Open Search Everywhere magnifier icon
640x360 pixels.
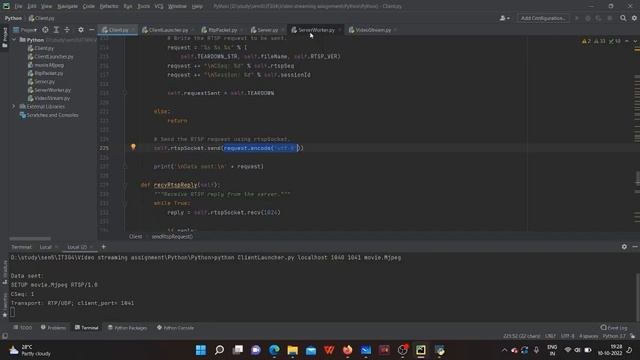coord(623,18)
